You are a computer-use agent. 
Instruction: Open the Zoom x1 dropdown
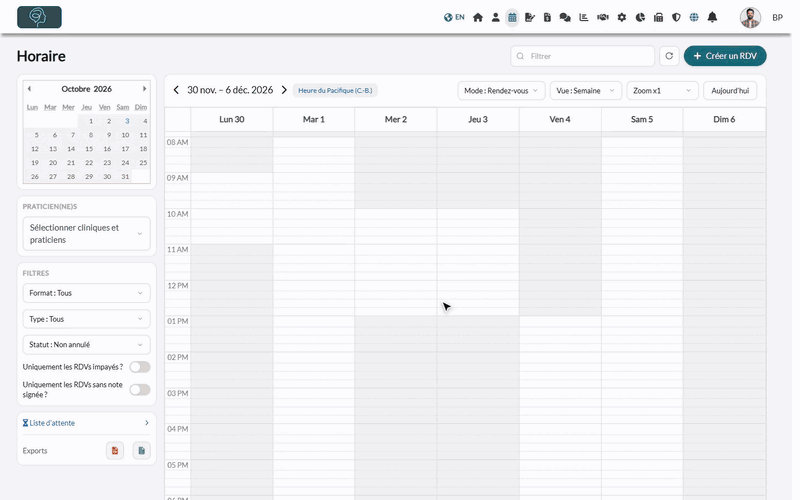662,91
